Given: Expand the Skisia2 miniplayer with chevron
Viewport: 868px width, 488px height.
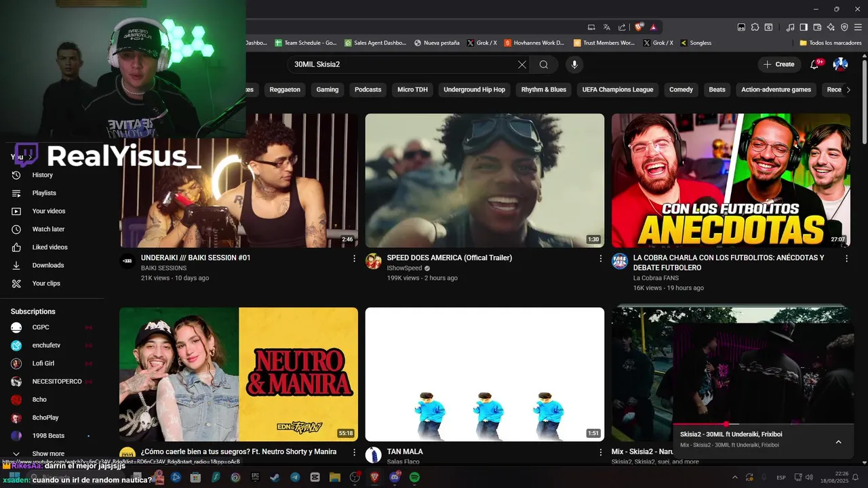Looking at the screenshot, I should [838, 442].
